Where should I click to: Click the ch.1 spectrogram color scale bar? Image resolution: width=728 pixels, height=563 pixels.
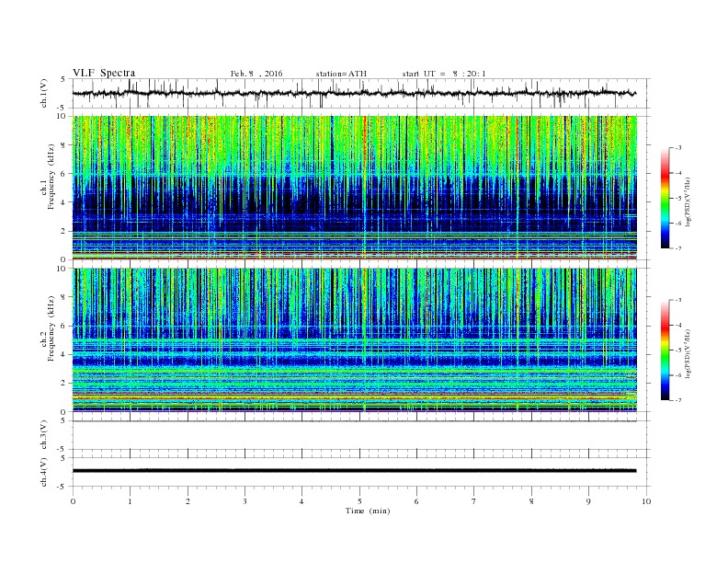tap(665, 198)
